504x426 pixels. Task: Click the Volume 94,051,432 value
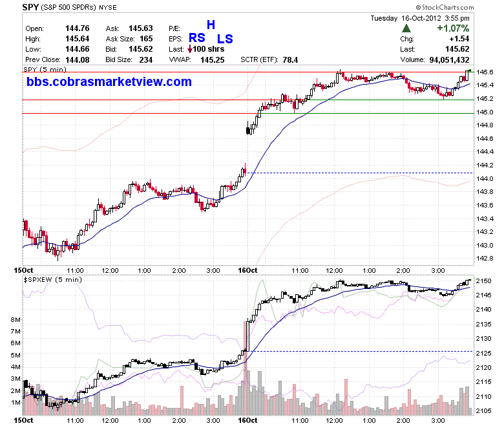coord(449,60)
